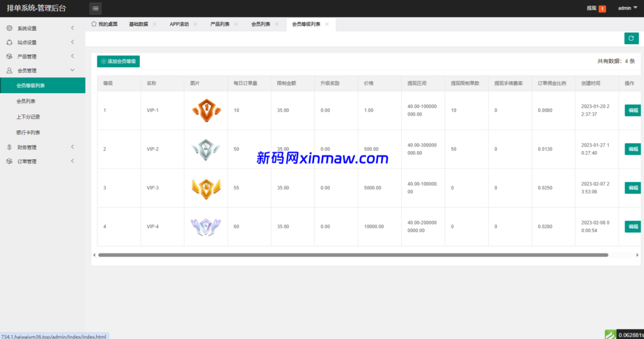Click the 共有数据 count text

pos(616,61)
